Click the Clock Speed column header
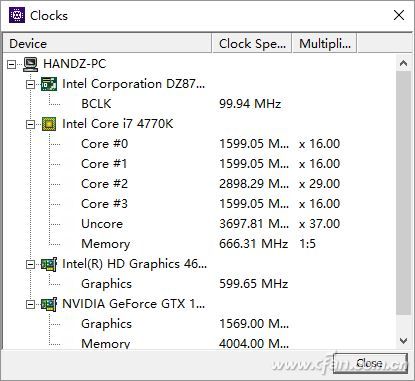The image size is (415, 381). click(x=252, y=43)
